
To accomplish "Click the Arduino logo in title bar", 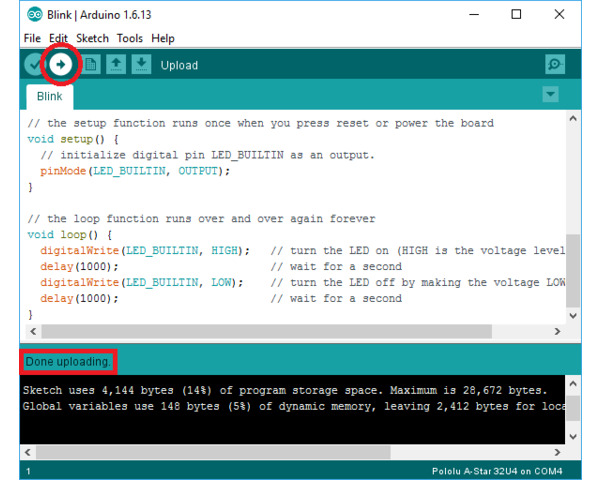I will 34,15.
